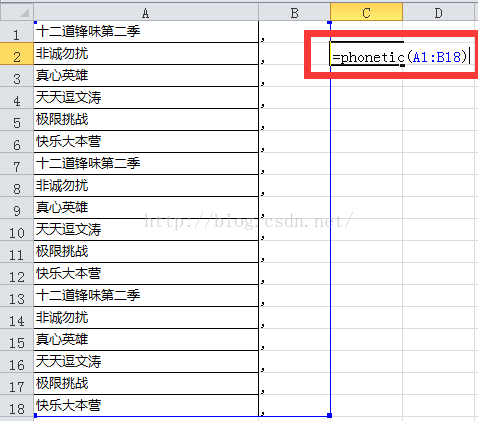Click the Select All corner triangle

pyautogui.click(x=17, y=13)
